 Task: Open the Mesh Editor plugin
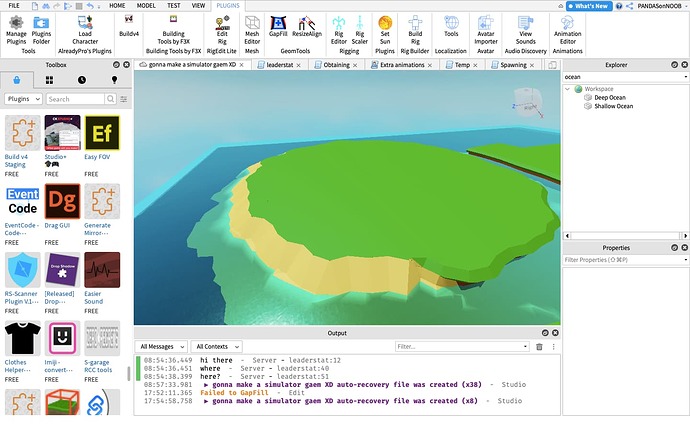click(252, 30)
